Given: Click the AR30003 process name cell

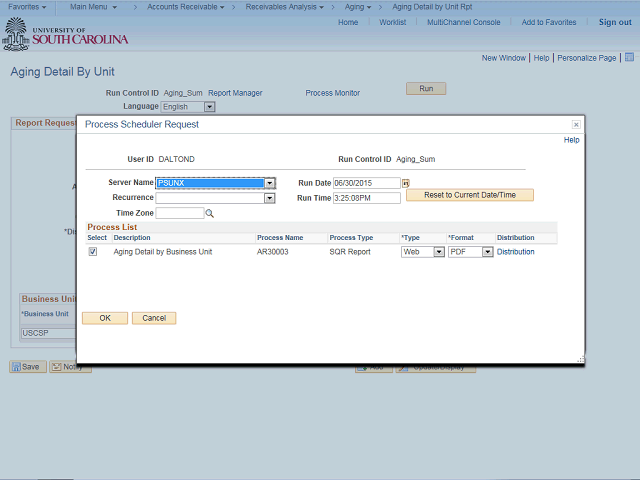Looking at the screenshot, I should pos(272,252).
